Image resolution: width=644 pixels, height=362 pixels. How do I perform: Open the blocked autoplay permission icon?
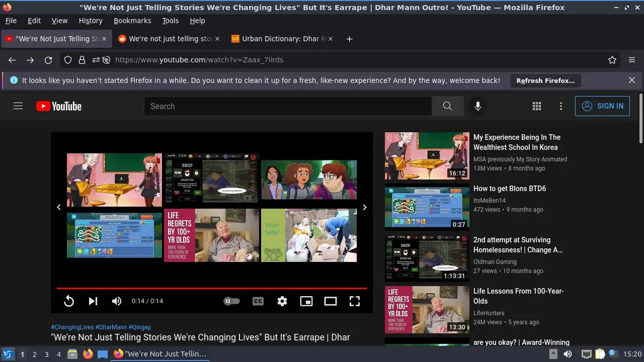pos(107,60)
